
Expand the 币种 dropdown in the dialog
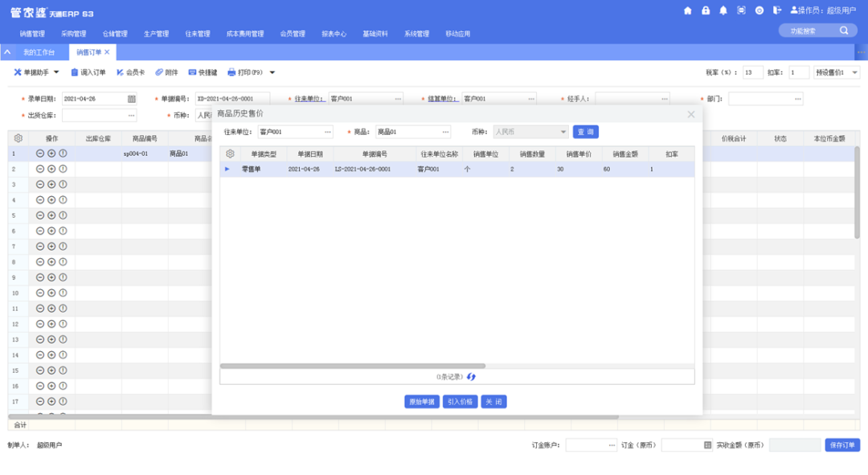tap(563, 132)
